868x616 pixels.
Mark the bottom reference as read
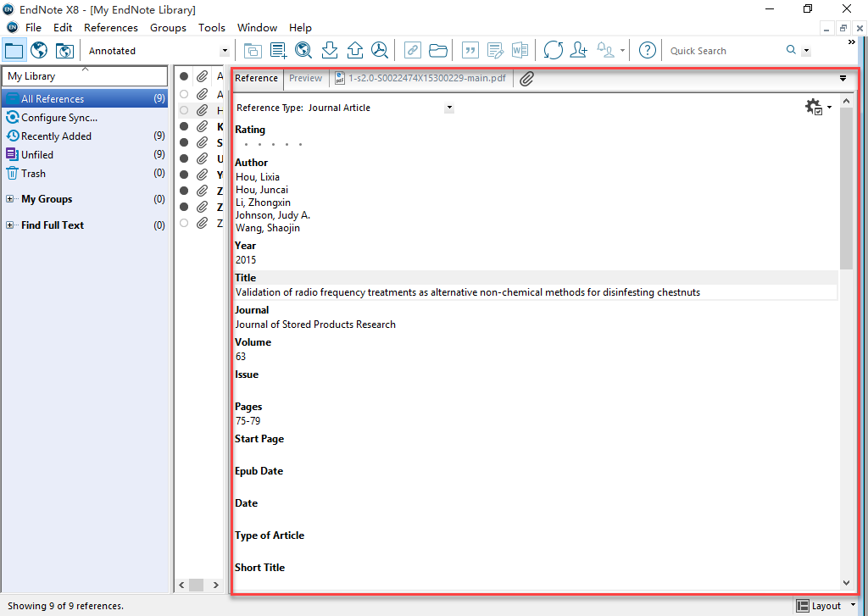pos(184,223)
